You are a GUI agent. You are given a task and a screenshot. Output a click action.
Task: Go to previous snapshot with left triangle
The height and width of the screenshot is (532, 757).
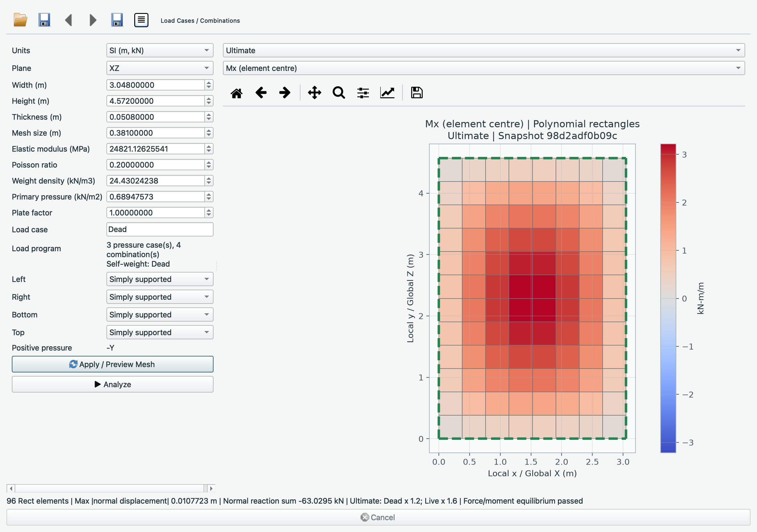pyautogui.click(x=69, y=20)
